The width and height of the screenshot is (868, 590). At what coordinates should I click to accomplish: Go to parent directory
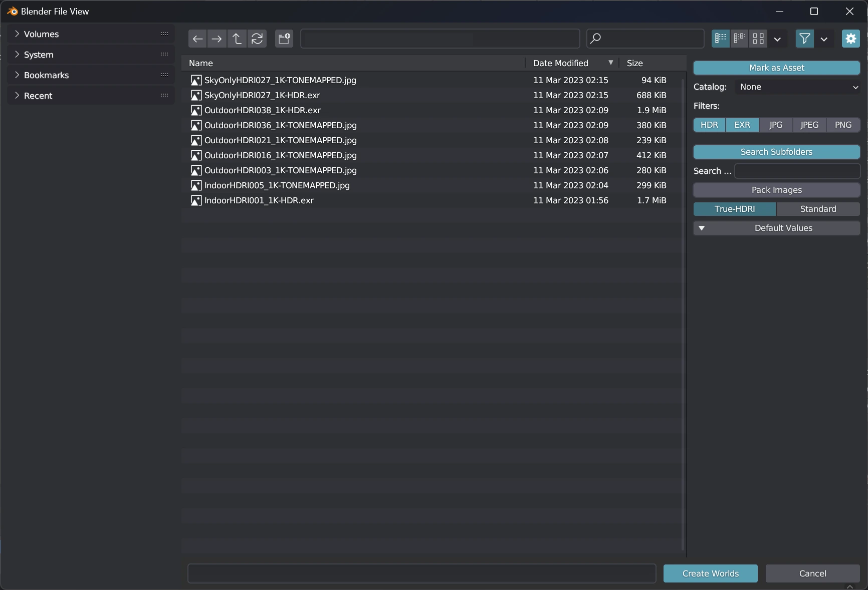click(x=237, y=39)
